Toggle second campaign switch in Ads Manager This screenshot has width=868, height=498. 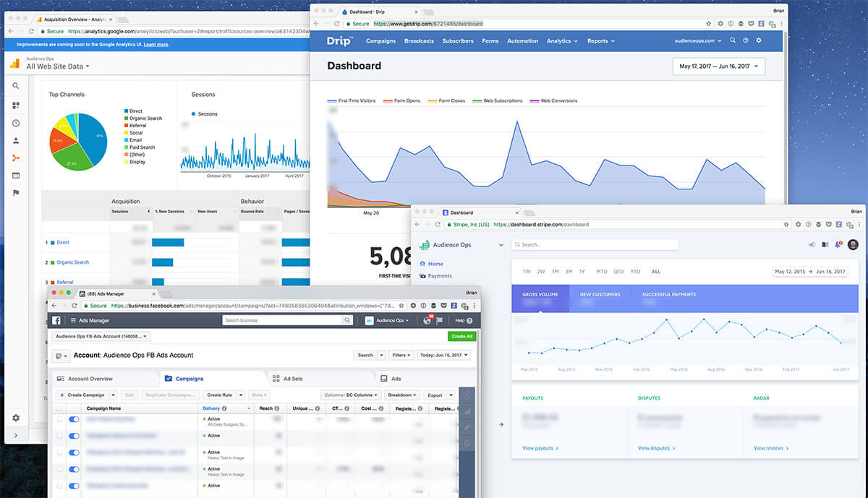(74, 436)
